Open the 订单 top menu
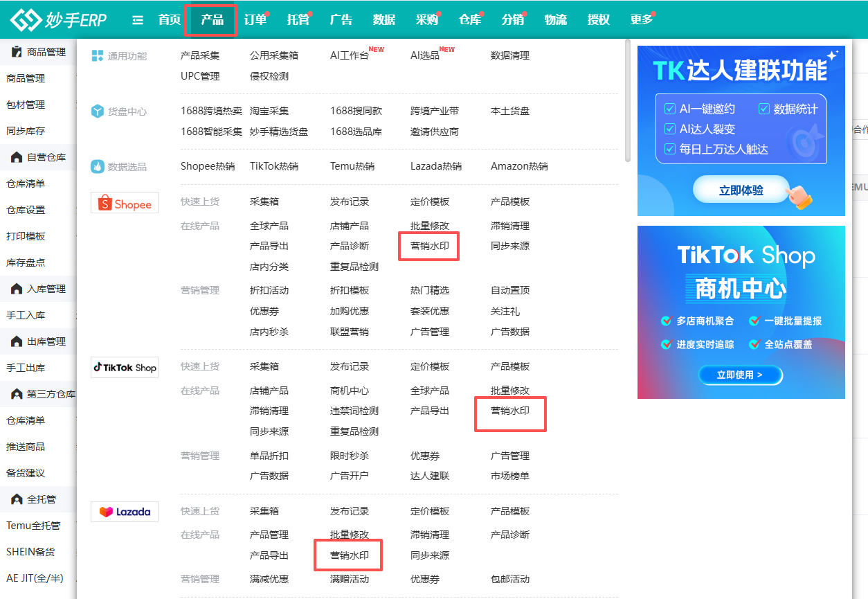 [x=255, y=20]
